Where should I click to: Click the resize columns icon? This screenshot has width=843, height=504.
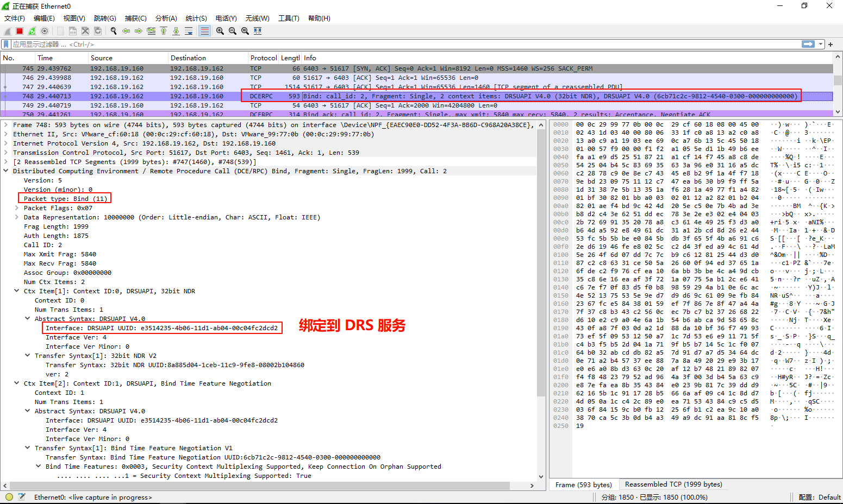click(x=258, y=31)
